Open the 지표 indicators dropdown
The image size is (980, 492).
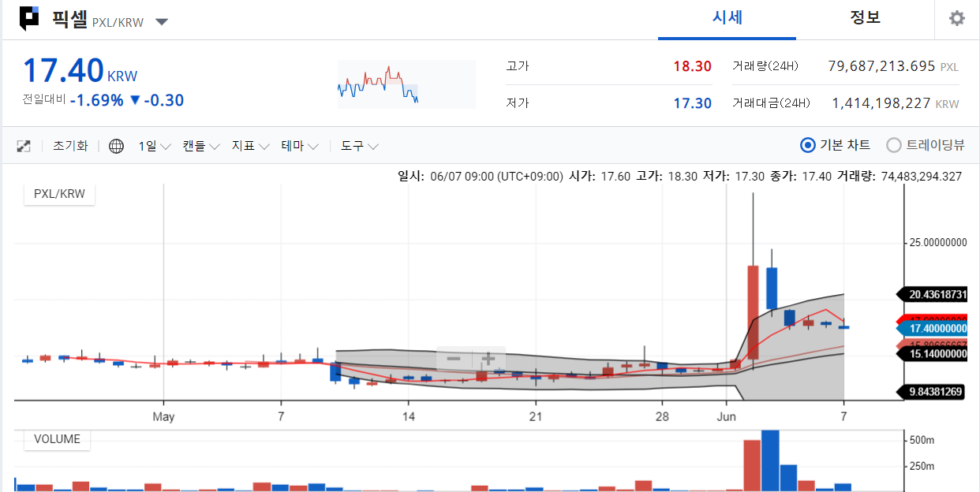pos(250,146)
